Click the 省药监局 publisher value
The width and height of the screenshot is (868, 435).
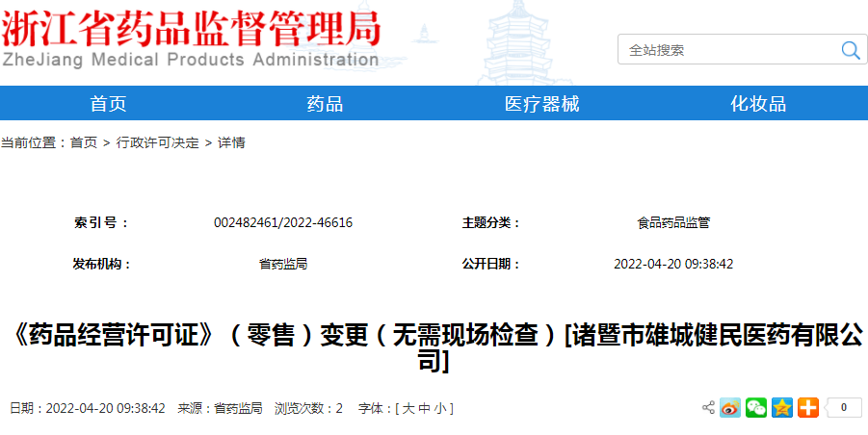point(283,265)
